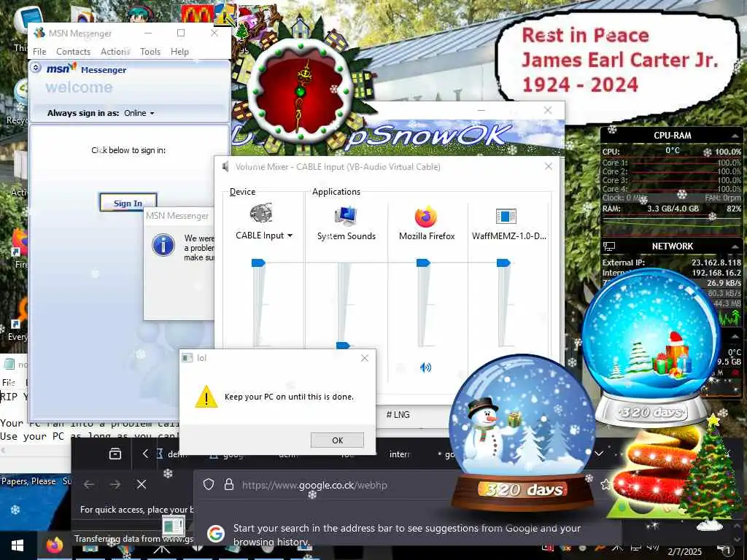Close the Volume Mixer window
Image resolution: width=747 pixels, height=560 pixels.
coord(549,166)
